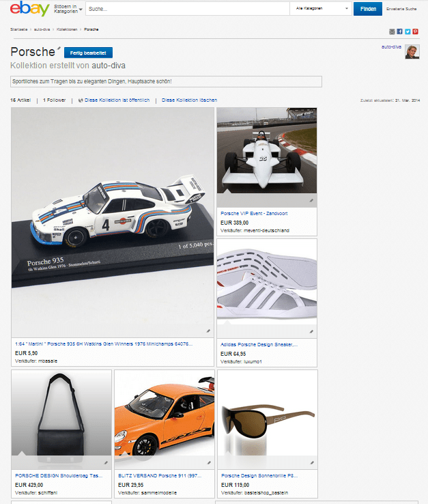Viewport: 428px width, 504px height.
Task: Click price EUR 29,95
Action: click(x=131, y=485)
